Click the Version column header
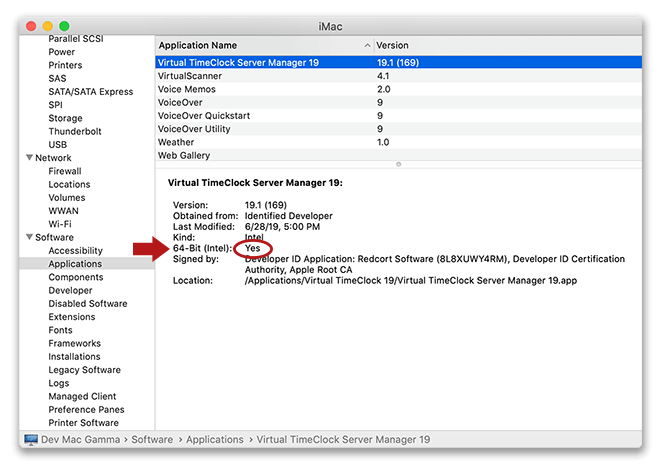Image resolution: width=660 pixels, height=465 pixels. [x=392, y=45]
